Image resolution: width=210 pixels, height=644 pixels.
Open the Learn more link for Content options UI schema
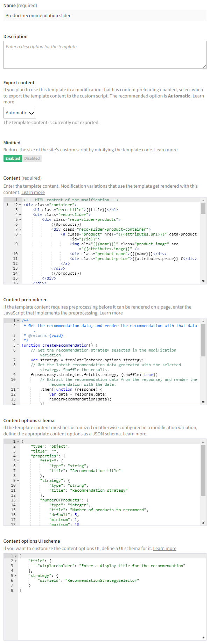[164, 549]
